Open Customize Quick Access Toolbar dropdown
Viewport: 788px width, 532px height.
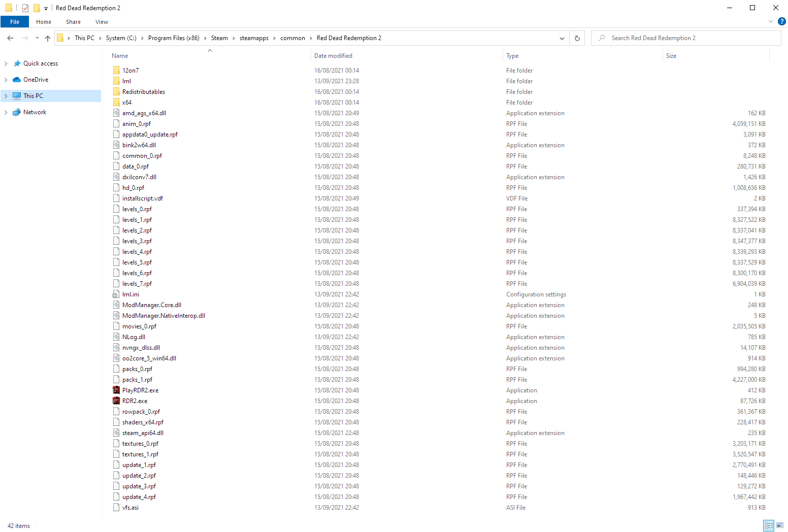[46, 8]
